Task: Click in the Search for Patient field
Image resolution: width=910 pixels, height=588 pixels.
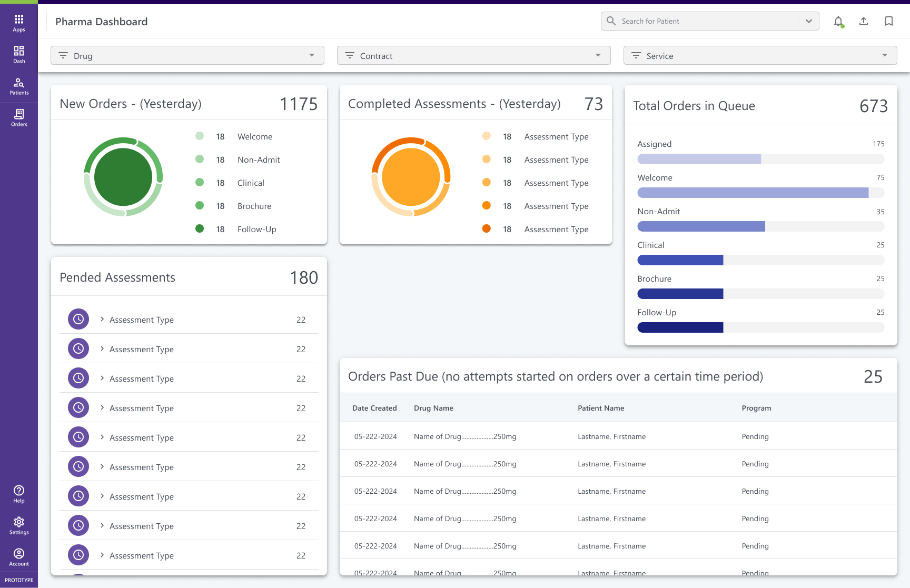Action: (x=706, y=22)
